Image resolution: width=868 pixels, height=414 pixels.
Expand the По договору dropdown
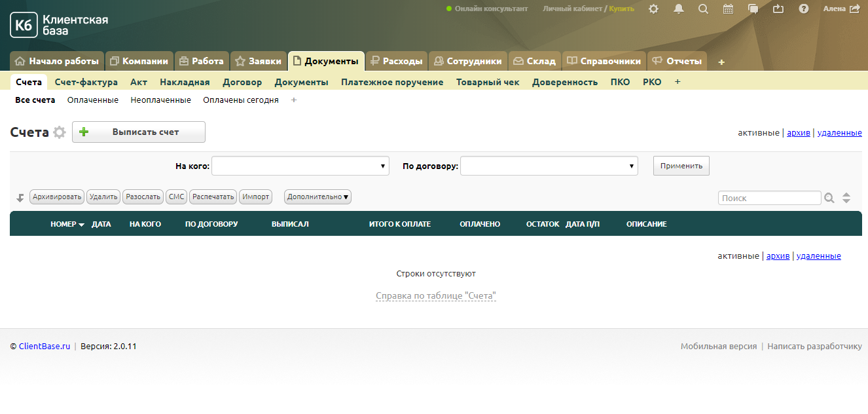[x=549, y=166]
